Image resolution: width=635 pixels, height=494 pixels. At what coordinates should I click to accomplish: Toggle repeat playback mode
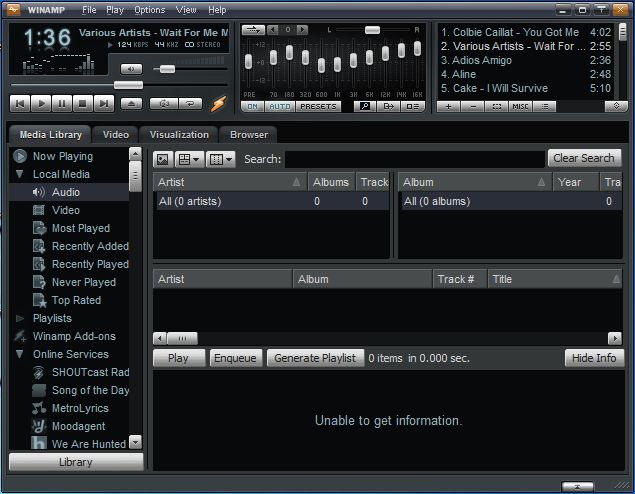tap(190, 104)
